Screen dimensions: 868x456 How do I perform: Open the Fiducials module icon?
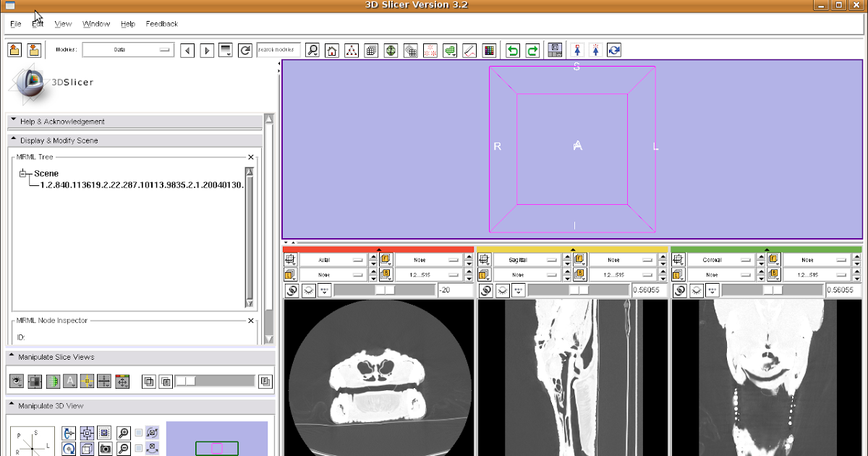click(x=430, y=51)
